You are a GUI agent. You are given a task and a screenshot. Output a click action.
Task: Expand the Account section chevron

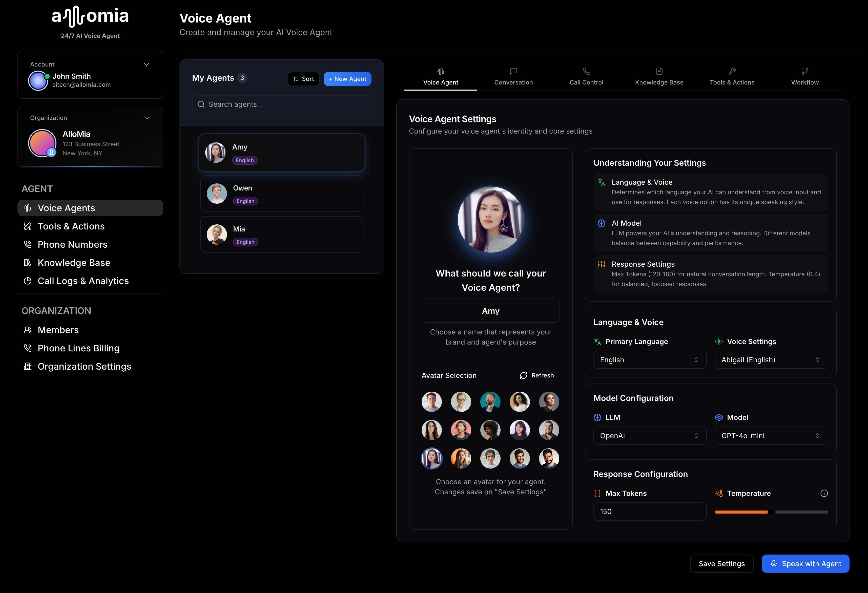[x=147, y=64]
